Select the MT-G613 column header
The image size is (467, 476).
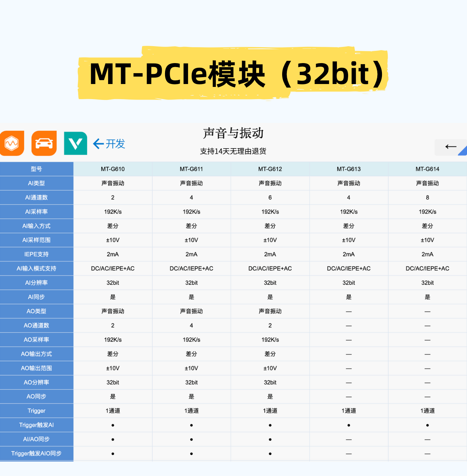point(349,169)
